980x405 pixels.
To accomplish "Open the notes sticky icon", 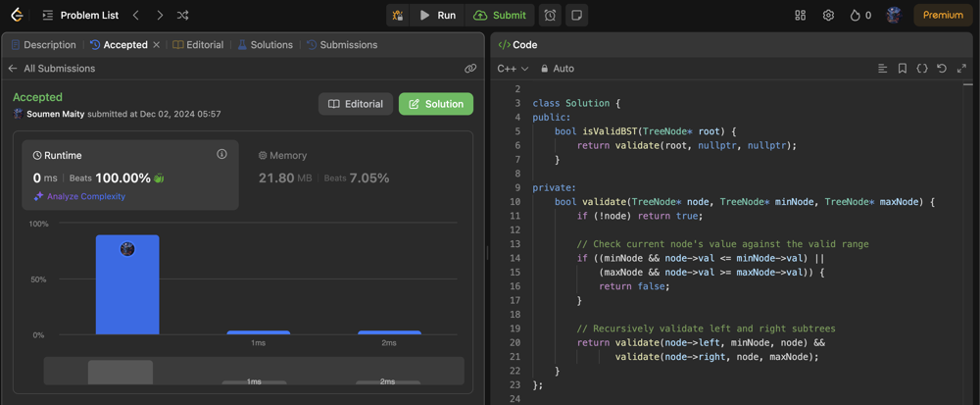I will coord(576,15).
